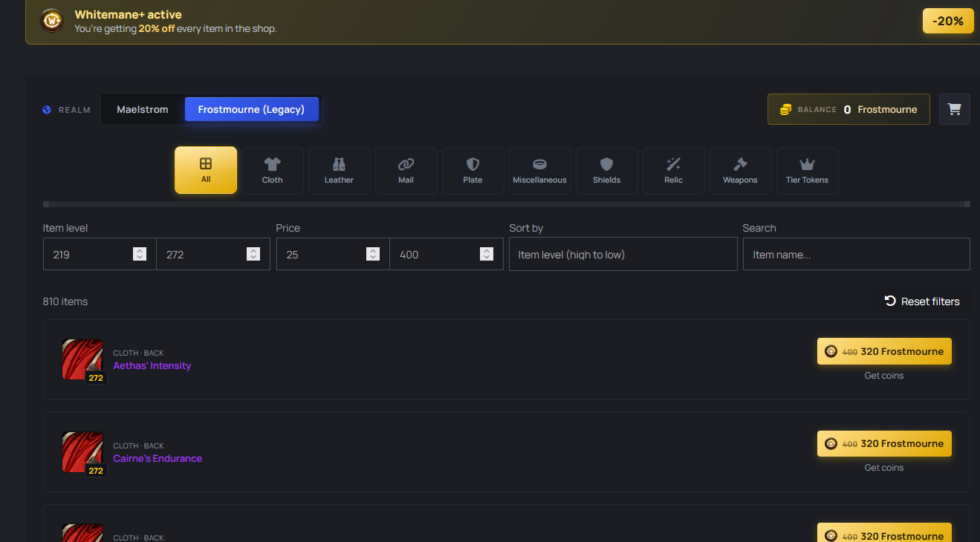Open Cairne's Endurance item link
This screenshot has width=980, height=542.
click(x=158, y=458)
